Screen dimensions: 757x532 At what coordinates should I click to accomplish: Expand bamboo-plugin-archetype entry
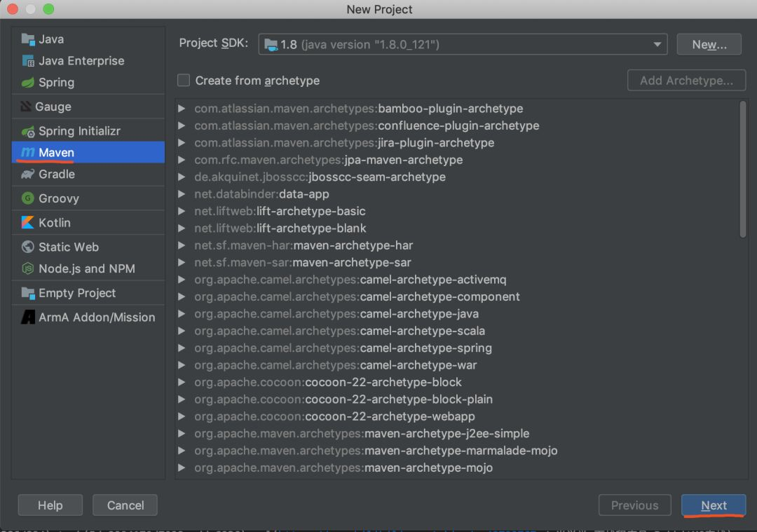click(x=182, y=109)
